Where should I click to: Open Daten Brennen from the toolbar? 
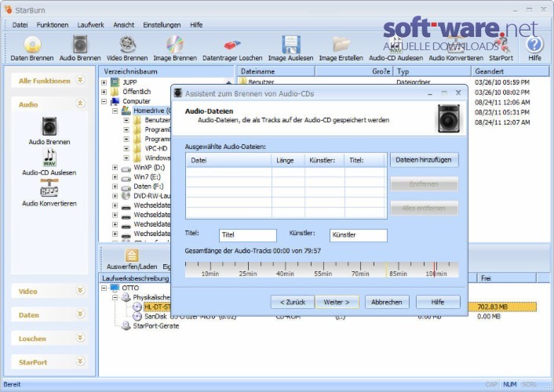pyautogui.click(x=32, y=45)
